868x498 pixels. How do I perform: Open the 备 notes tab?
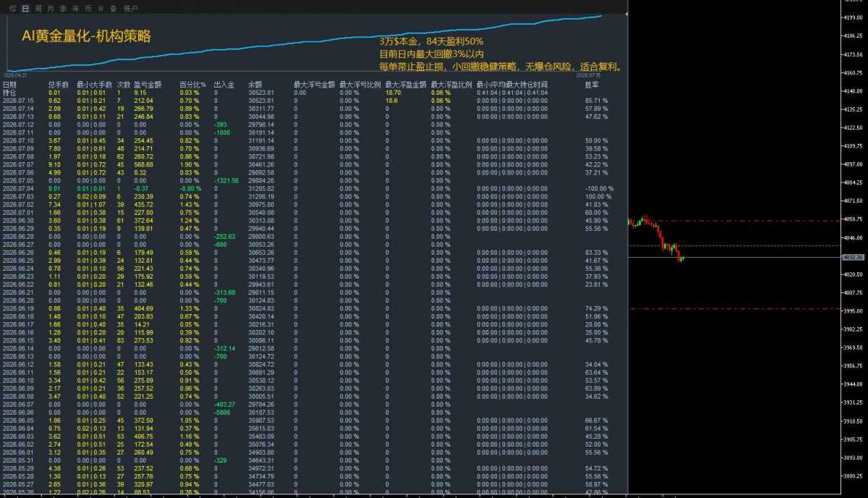point(113,8)
